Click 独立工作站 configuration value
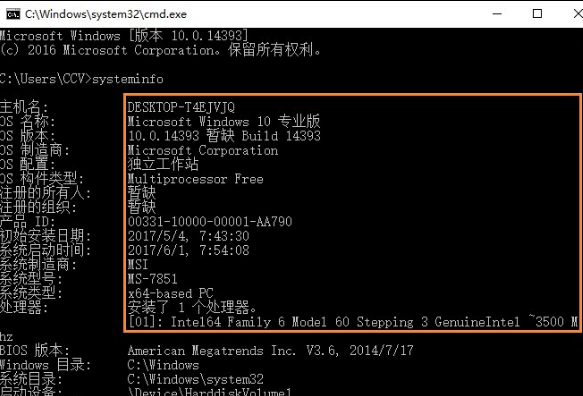583x396 pixels. tap(163, 164)
